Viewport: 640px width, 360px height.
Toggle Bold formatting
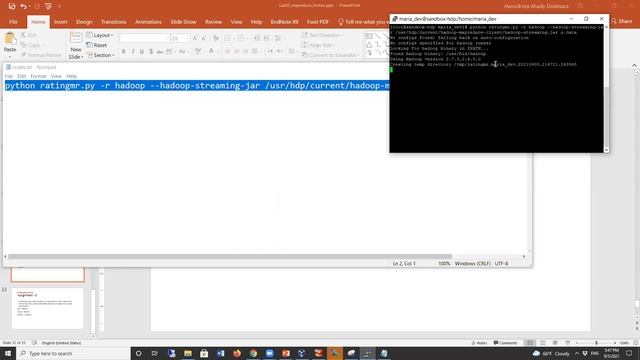(124, 51)
